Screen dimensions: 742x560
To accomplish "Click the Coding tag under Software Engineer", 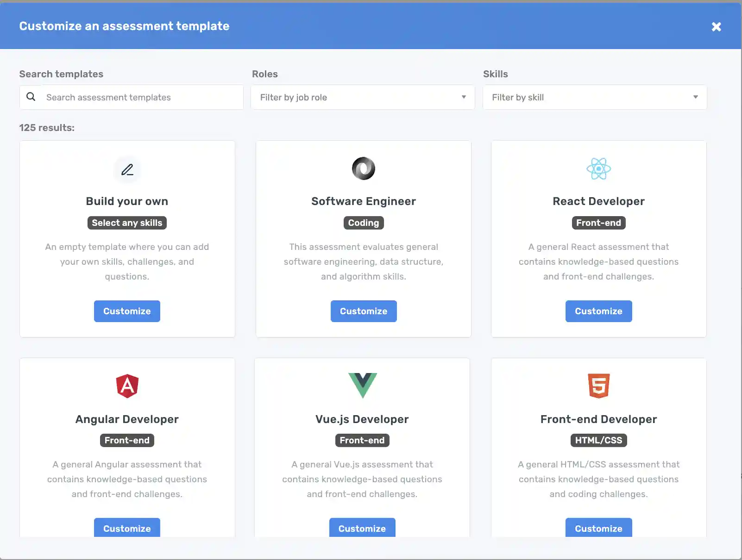I will click(364, 223).
